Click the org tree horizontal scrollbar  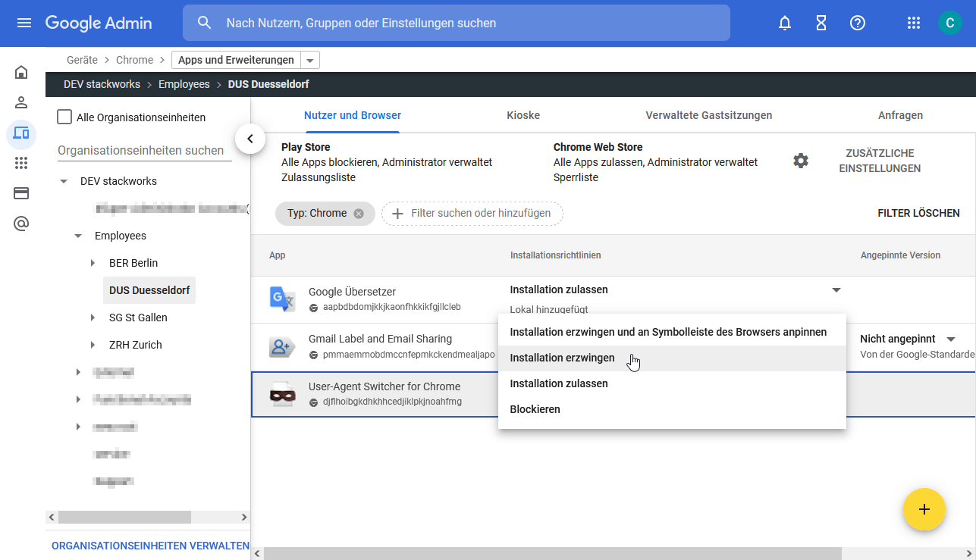coord(125,517)
